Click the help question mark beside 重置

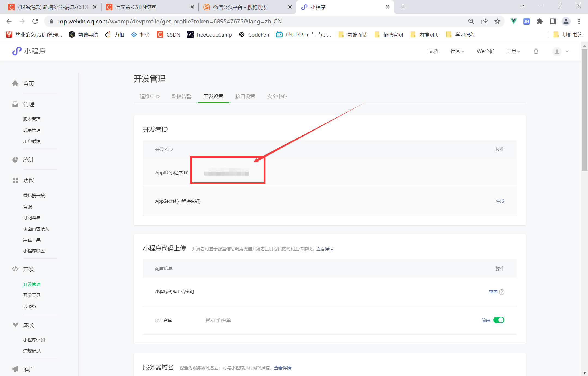pos(502,292)
